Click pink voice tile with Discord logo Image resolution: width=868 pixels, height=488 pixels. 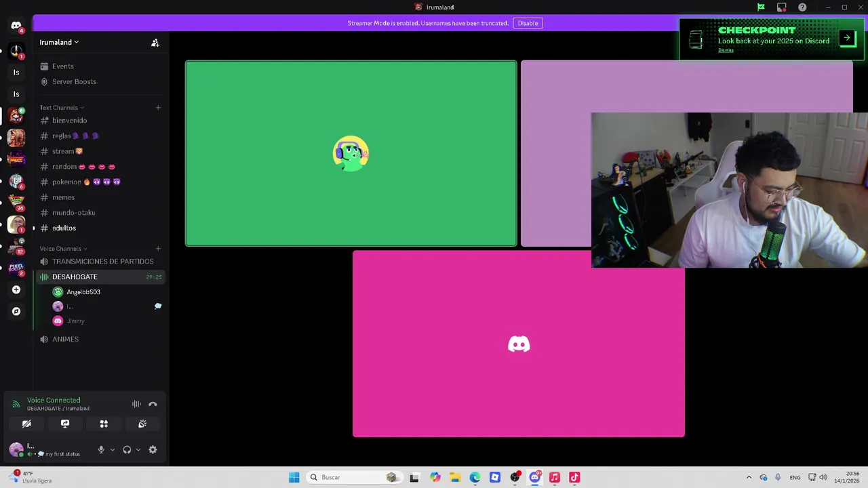pyautogui.click(x=519, y=344)
